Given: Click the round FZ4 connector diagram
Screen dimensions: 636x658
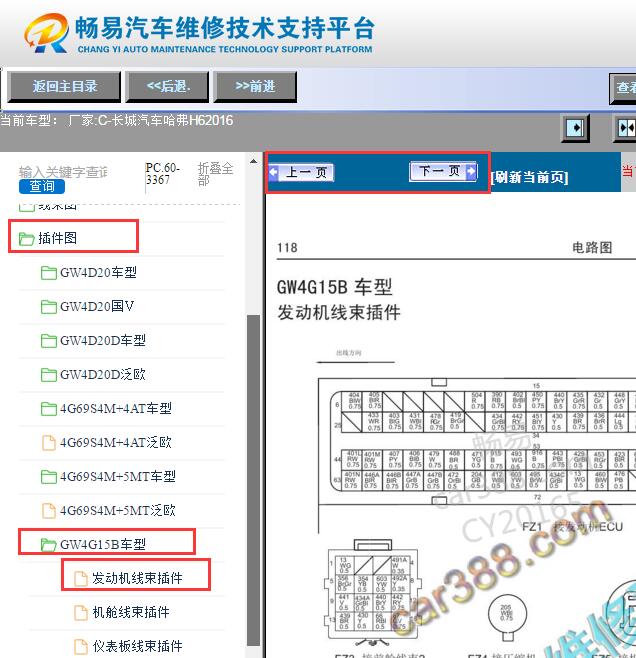Looking at the screenshot, I should 507,617.
